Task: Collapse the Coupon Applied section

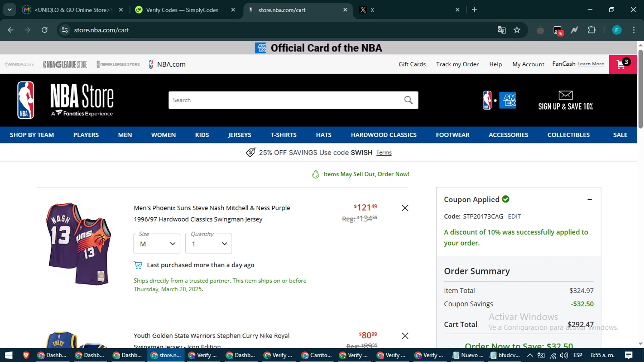Action: pos(589,200)
